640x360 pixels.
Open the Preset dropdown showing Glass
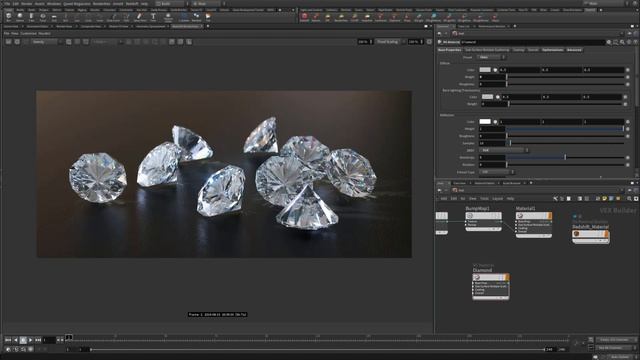click(492, 57)
